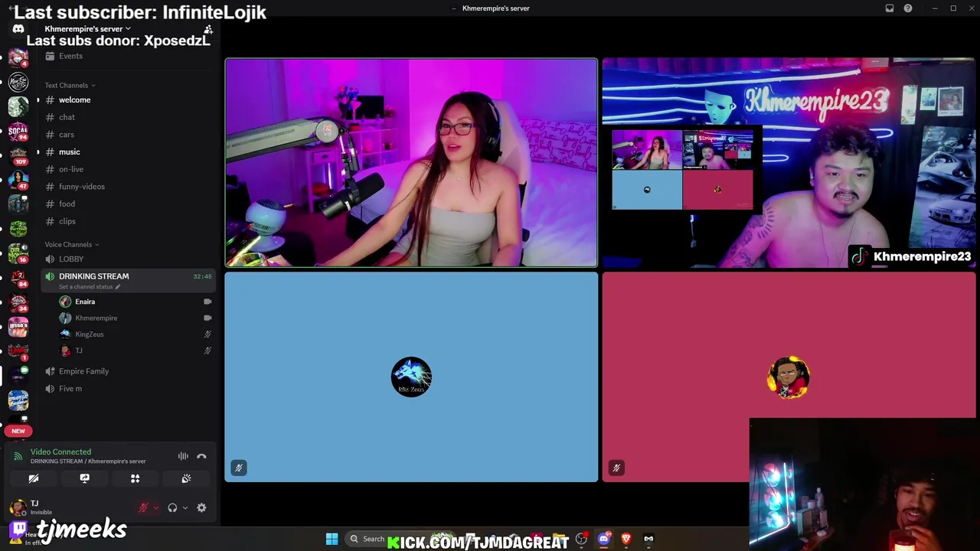The width and height of the screenshot is (980, 551).
Task: Open Brave browser from taskbar
Action: 626,539
